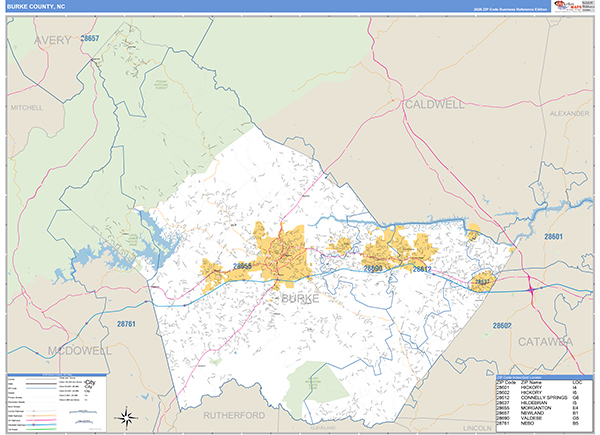Click HICKORY in the 28602 table row
The image size is (600, 435).
tap(531, 393)
